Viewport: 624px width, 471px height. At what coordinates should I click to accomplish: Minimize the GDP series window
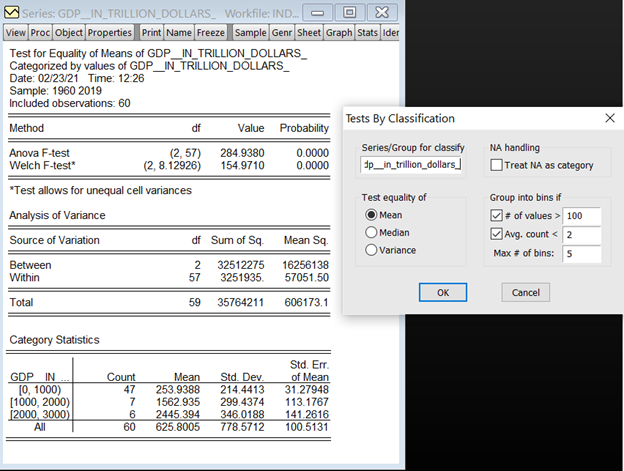coord(317,13)
